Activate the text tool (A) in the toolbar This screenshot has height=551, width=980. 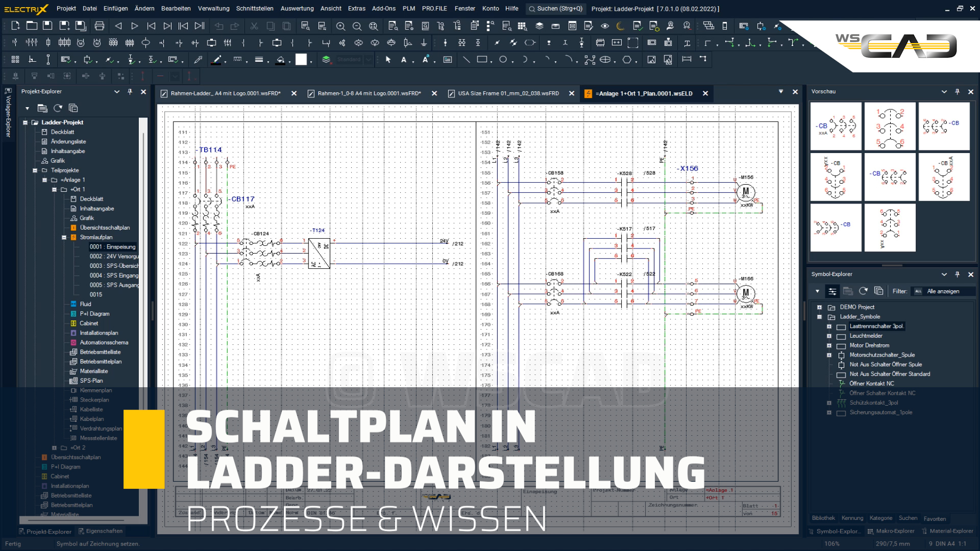[404, 60]
